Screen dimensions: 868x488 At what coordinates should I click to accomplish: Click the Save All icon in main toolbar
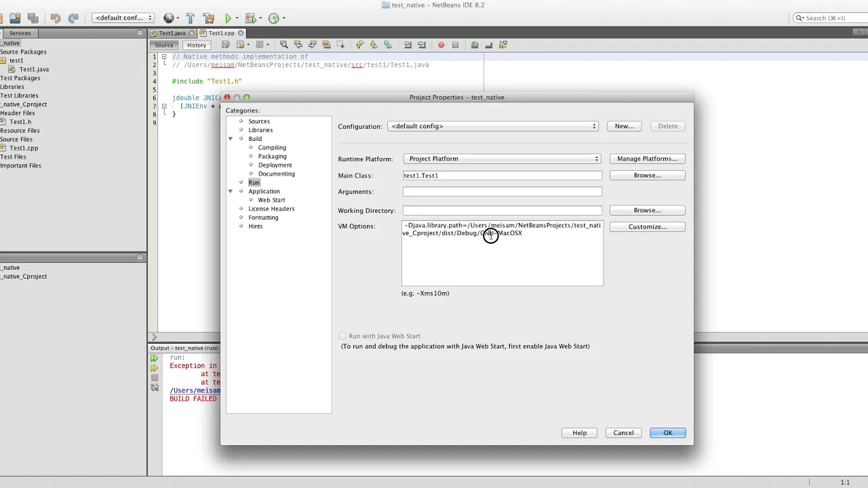coord(33,18)
